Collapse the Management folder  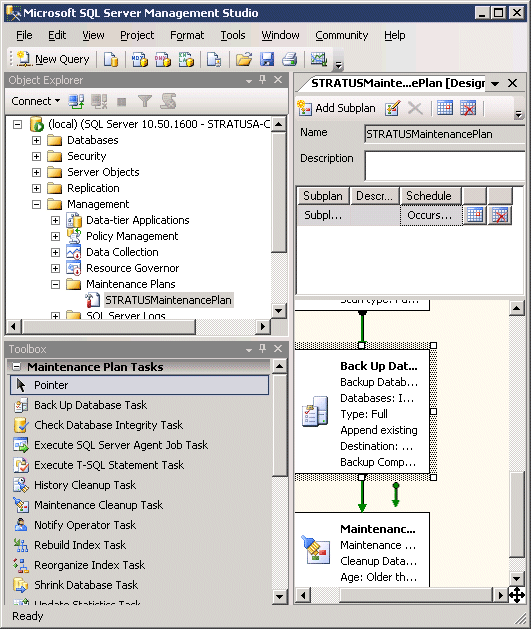36,205
